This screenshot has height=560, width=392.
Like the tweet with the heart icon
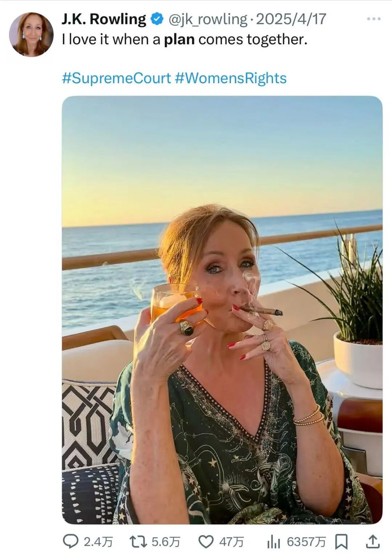tap(206, 542)
